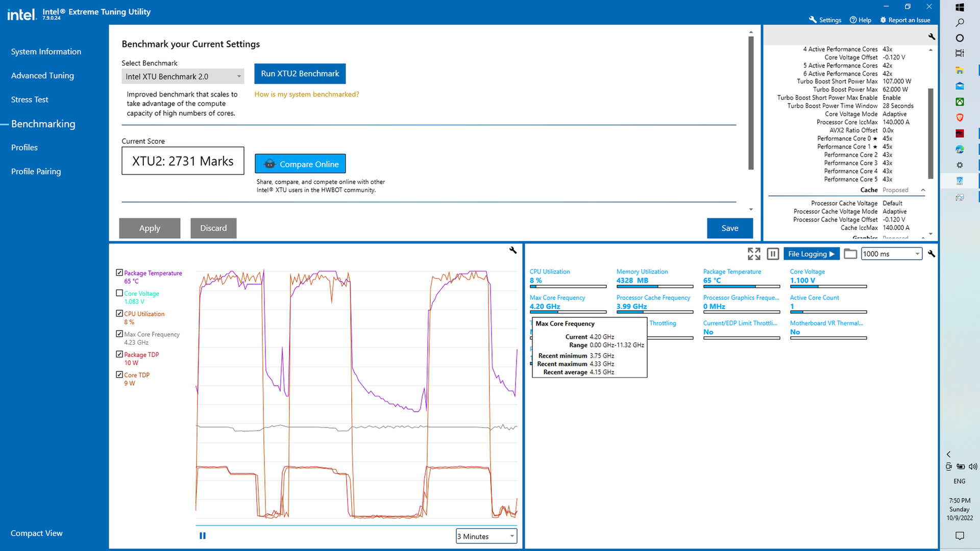Click Report an Issue gear link
Viewport: 980px width, 551px height.
905,20
